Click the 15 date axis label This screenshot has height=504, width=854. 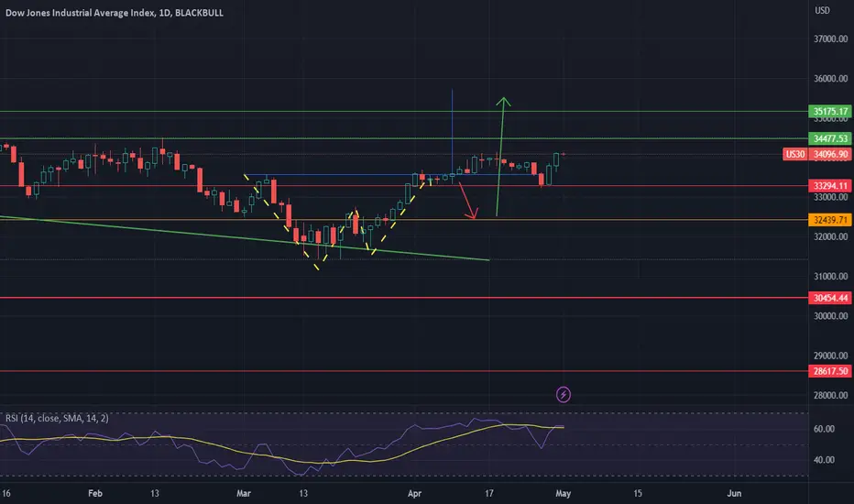[637, 493]
